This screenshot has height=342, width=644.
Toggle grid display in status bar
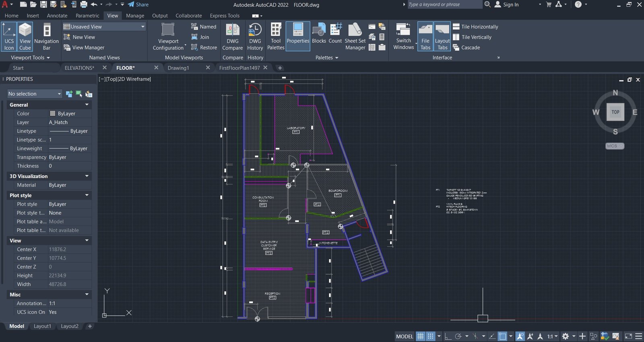click(x=420, y=336)
